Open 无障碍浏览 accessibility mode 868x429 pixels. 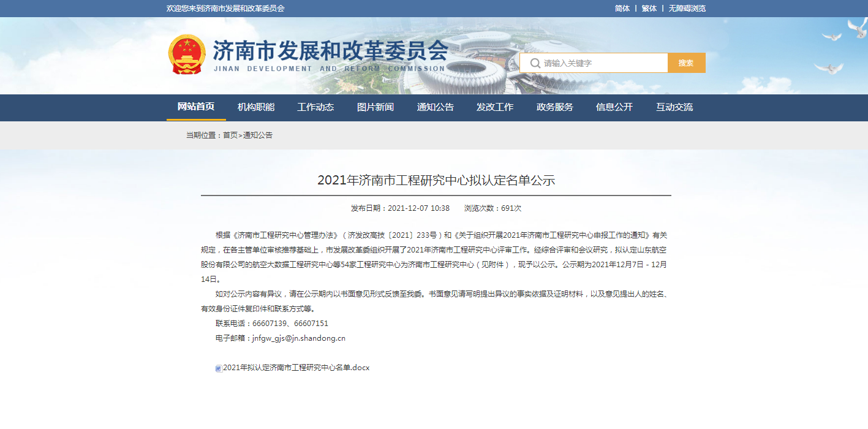[x=687, y=9]
